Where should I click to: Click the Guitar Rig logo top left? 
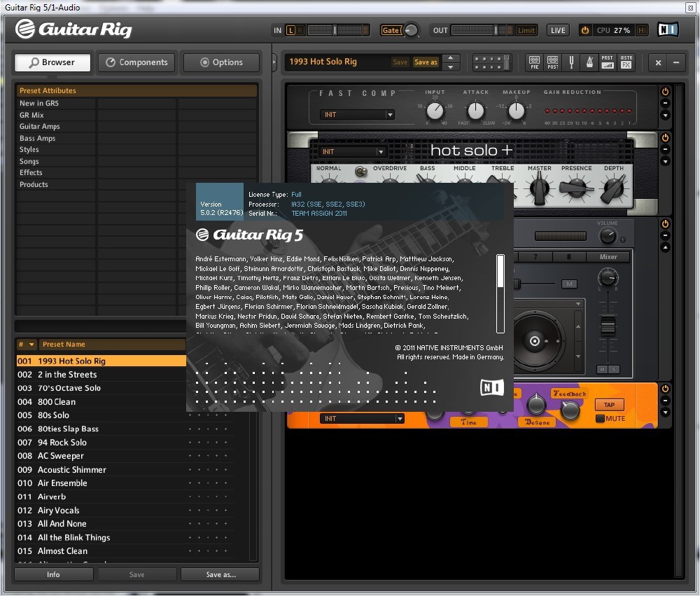pyautogui.click(x=73, y=29)
